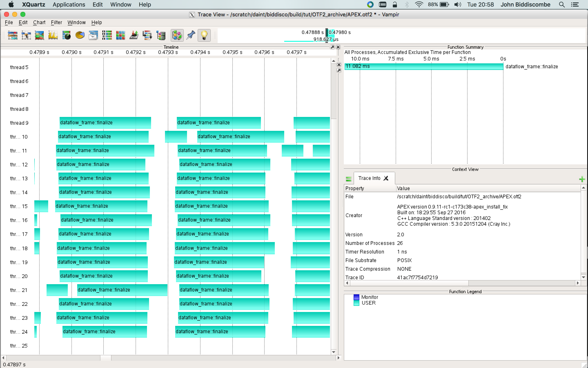The height and width of the screenshot is (368, 588).
Task: Select the File Substrate property row
Action: [x=462, y=260]
